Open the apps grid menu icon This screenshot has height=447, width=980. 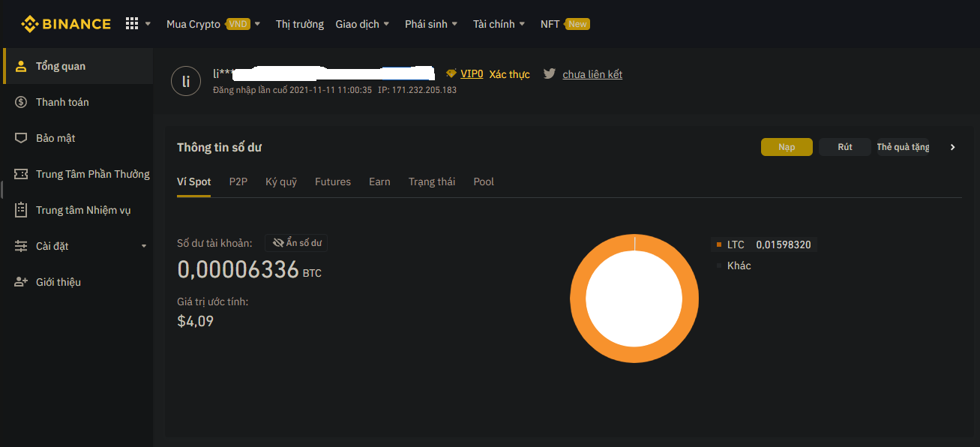point(132,24)
